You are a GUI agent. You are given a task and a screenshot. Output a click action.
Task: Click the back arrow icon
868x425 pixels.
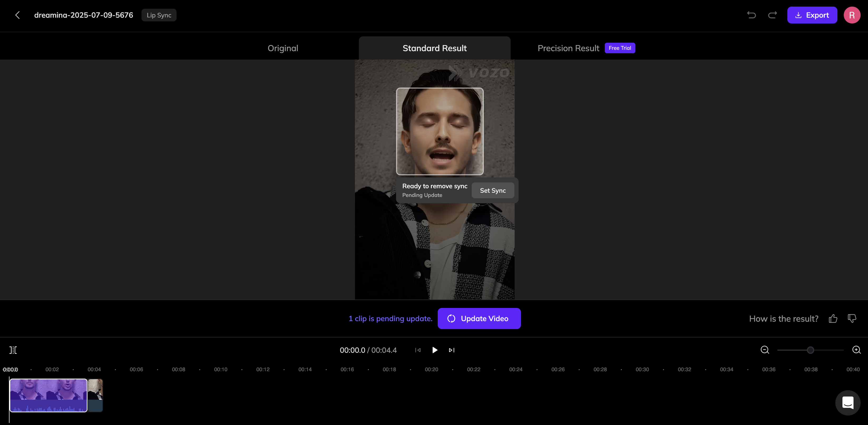[17, 15]
